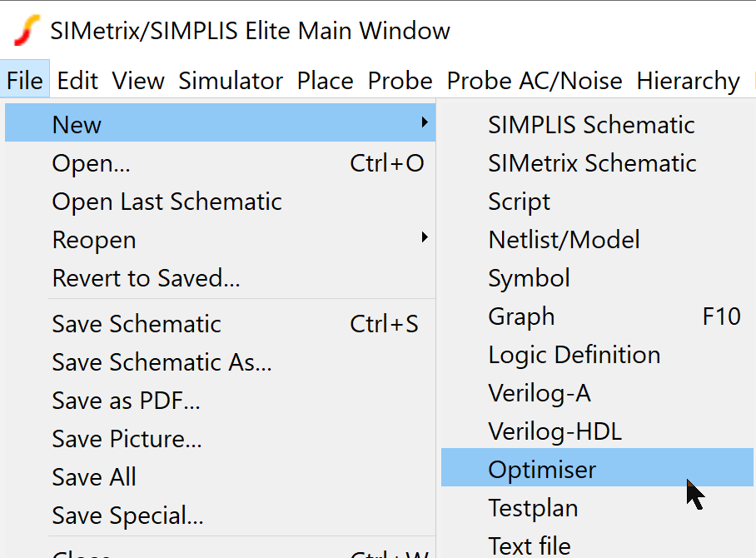Expand the Reopen submenu
Screen dimensions: 756x558
[425, 239]
